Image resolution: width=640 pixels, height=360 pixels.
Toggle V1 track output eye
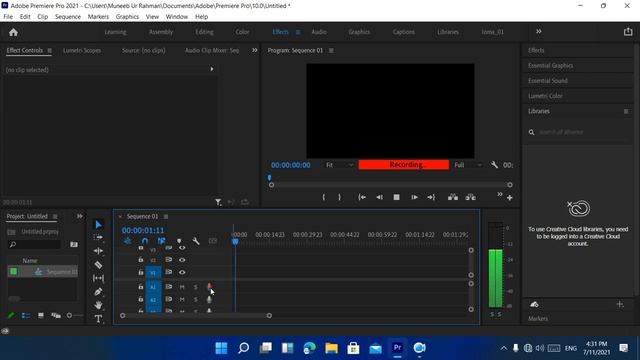[x=182, y=272]
